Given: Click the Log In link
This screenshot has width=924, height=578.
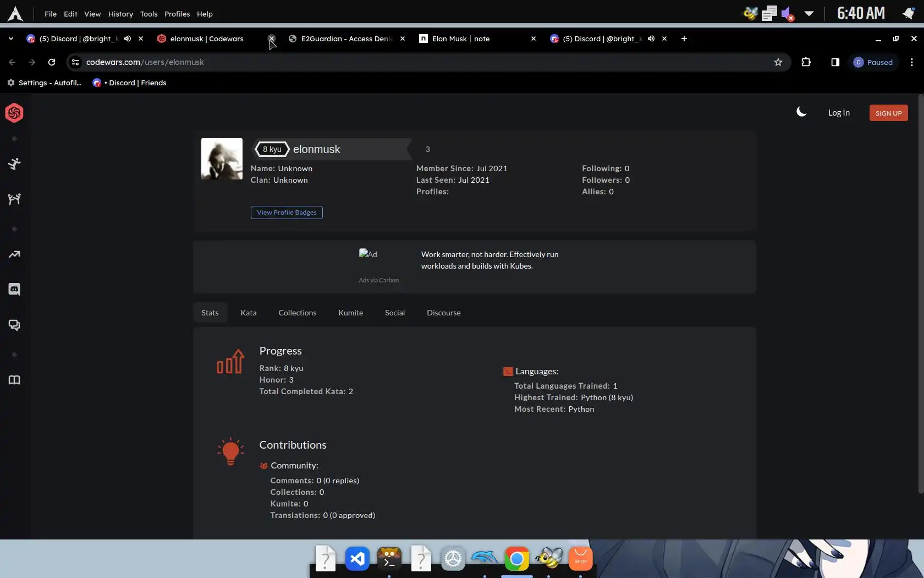Looking at the screenshot, I should click(839, 113).
